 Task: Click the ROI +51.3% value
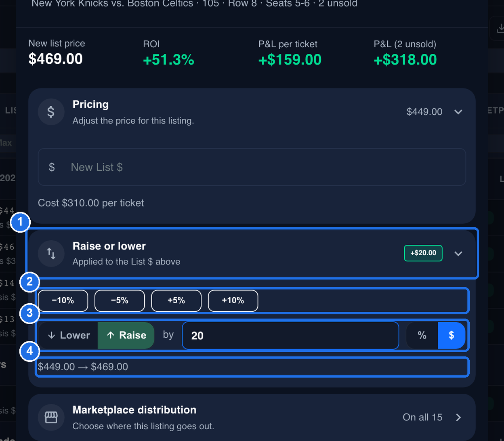169,60
